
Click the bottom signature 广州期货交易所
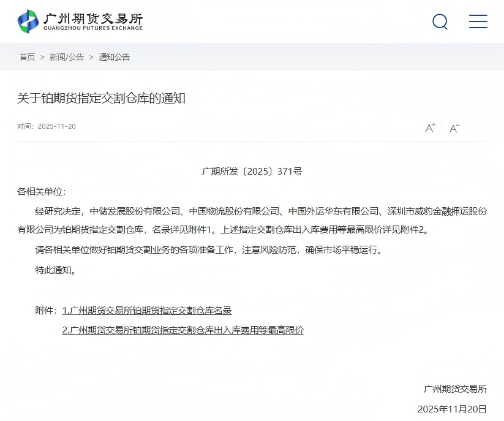455,389
